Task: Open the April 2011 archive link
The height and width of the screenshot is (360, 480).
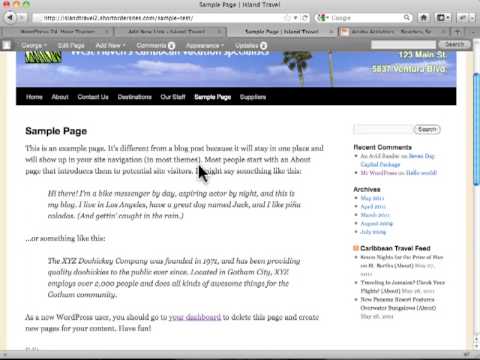Action: tap(373, 206)
